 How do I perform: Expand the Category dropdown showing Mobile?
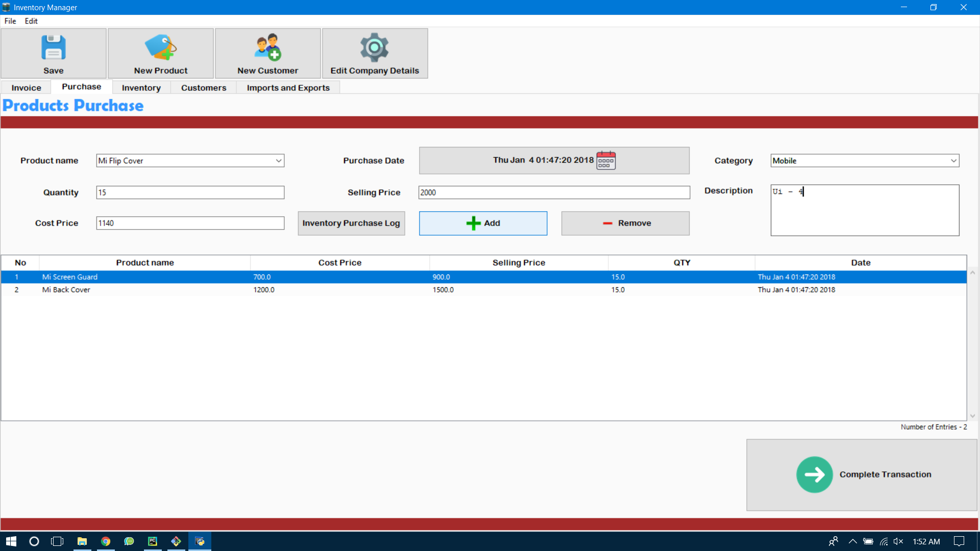click(x=953, y=161)
